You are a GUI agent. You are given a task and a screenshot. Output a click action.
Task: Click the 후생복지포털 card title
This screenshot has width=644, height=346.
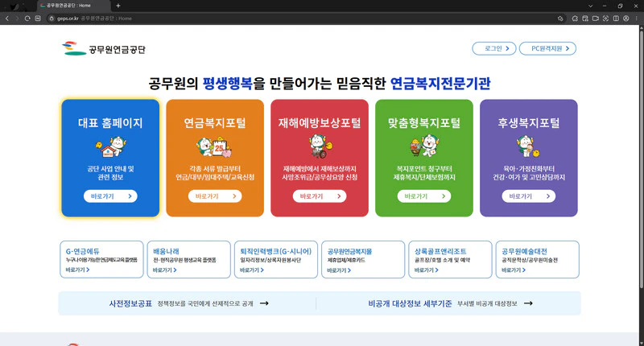529,123
